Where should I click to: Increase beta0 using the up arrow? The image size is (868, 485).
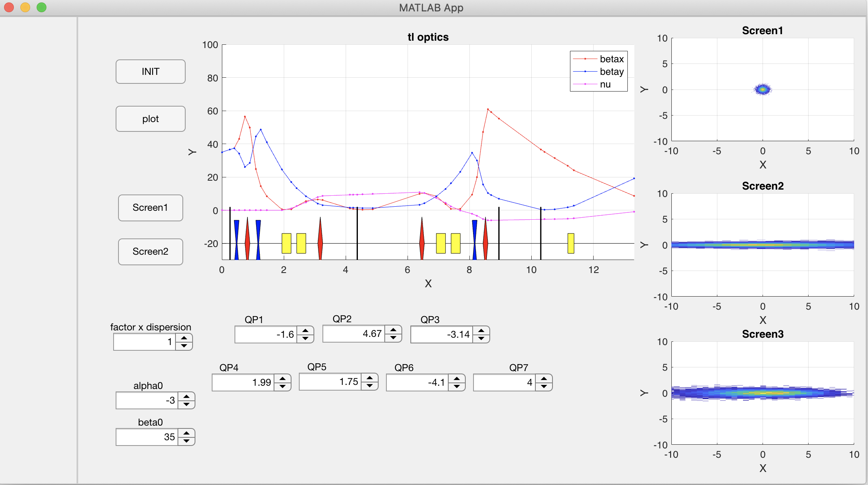pos(186,433)
